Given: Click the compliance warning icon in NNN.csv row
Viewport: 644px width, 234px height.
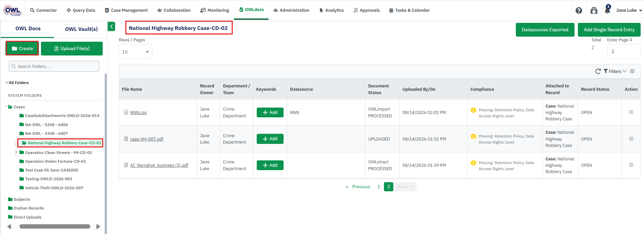Looking at the screenshot, I should tap(474, 110).
